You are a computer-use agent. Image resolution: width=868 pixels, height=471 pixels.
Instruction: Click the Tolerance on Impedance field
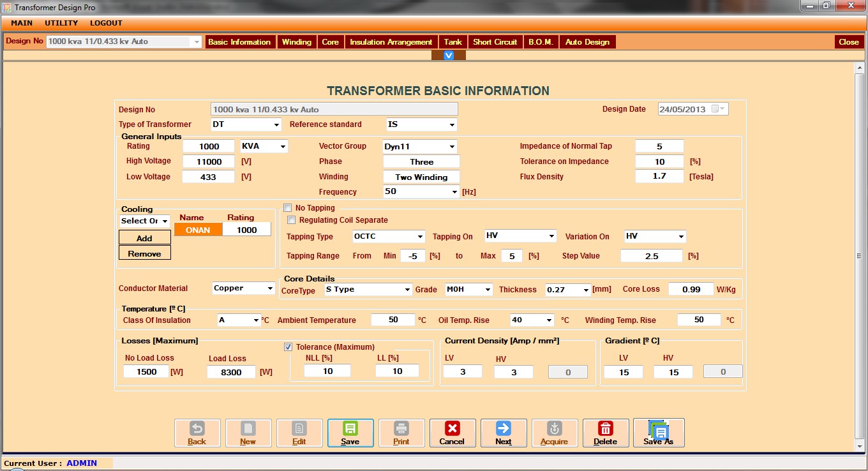[x=659, y=161]
